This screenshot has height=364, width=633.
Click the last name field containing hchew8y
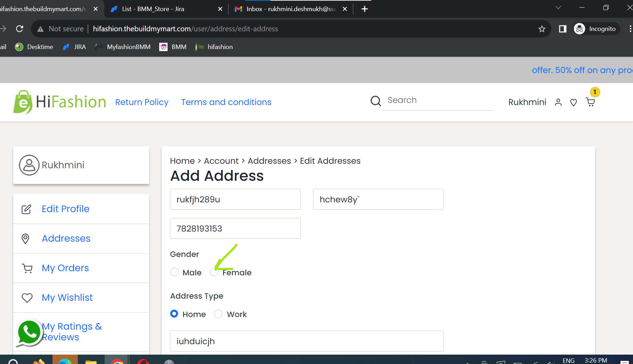click(x=378, y=199)
